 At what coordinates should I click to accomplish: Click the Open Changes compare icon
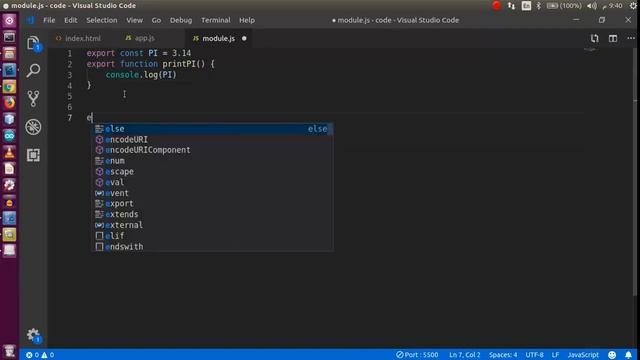tap(595, 38)
